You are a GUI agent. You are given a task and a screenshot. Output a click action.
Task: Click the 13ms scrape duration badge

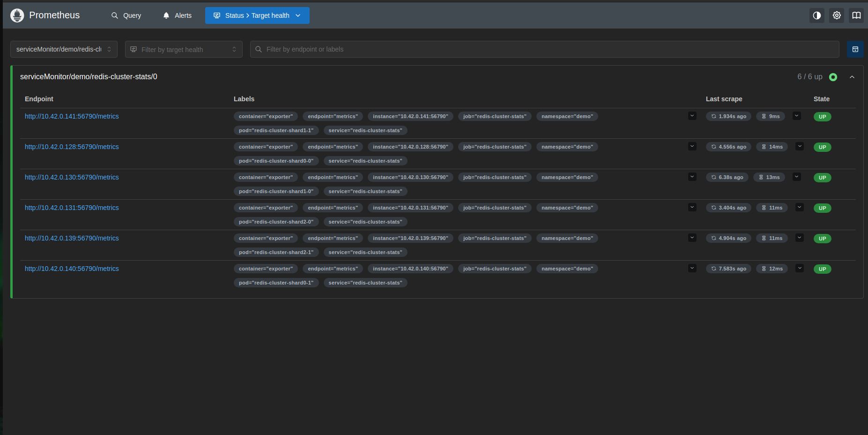769,177
